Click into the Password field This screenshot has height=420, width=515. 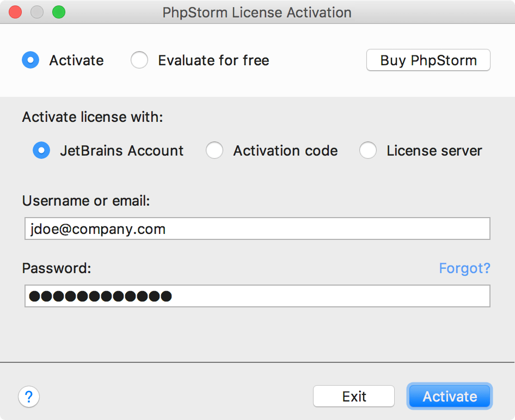click(x=327, y=297)
